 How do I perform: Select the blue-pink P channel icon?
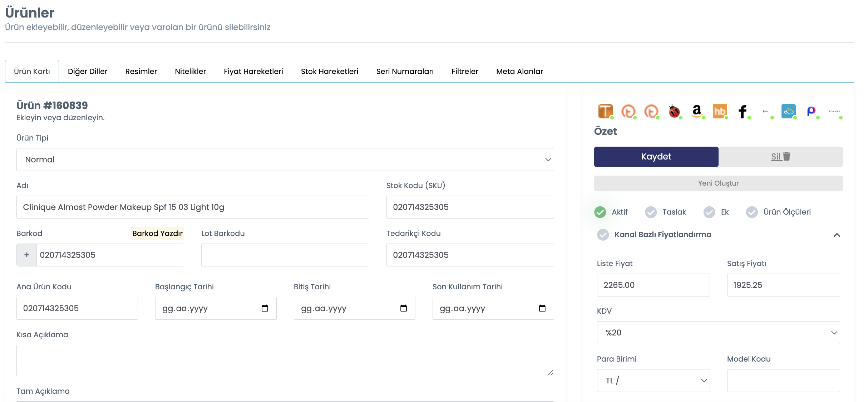(811, 111)
